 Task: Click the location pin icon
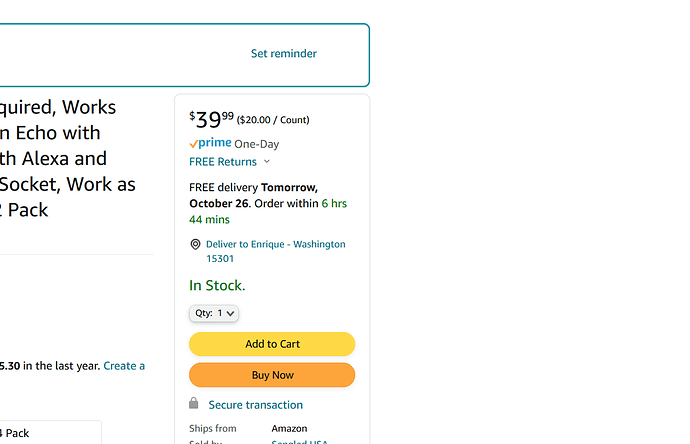(x=195, y=244)
